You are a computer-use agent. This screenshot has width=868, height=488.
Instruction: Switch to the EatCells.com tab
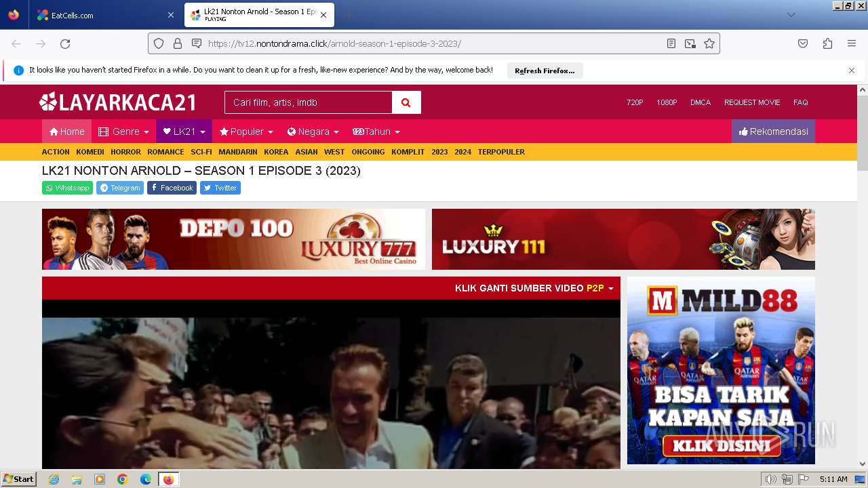[x=105, y=15]
